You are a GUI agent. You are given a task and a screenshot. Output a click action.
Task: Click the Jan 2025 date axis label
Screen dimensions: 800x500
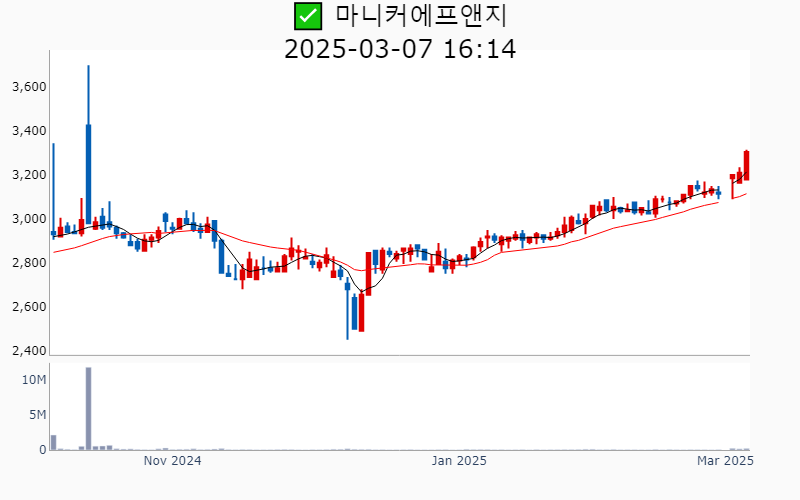[x=459, y=461]
